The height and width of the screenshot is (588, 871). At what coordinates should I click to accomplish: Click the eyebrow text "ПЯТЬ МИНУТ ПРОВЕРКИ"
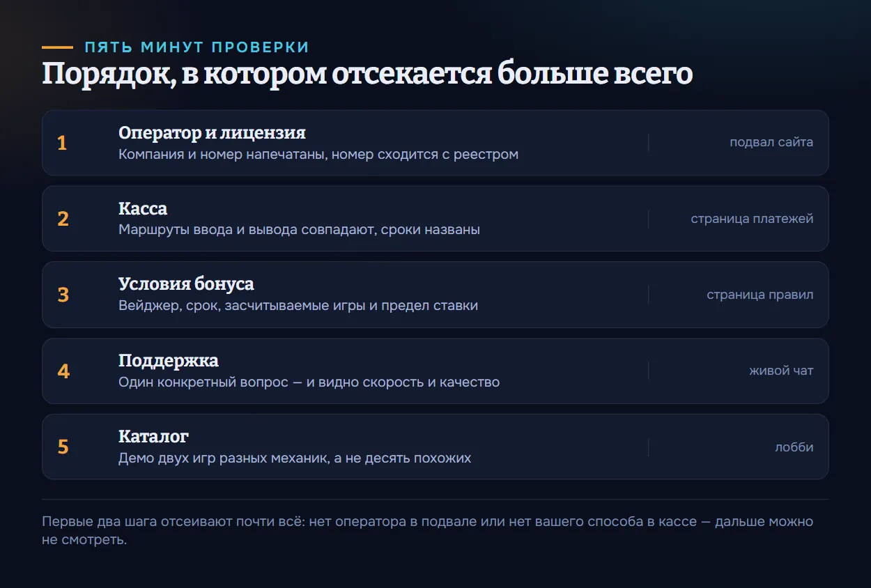click(196, 47)
